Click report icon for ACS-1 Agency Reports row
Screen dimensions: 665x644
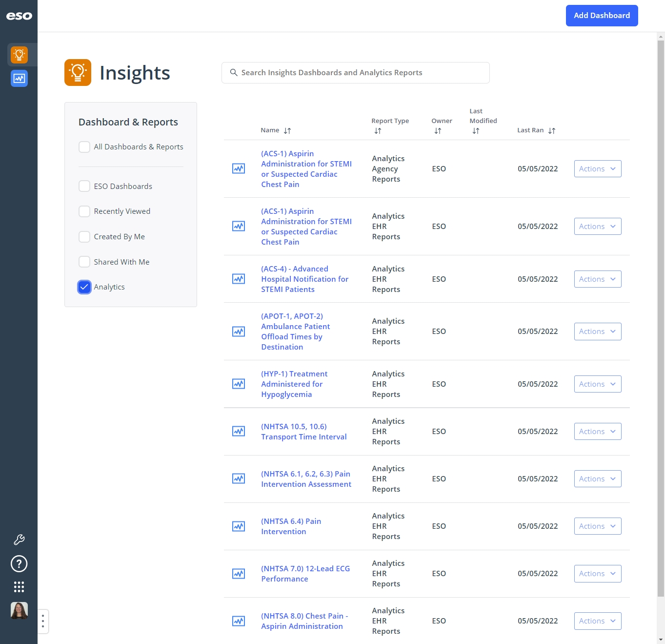pyautogui.click(x=239, y=168)
